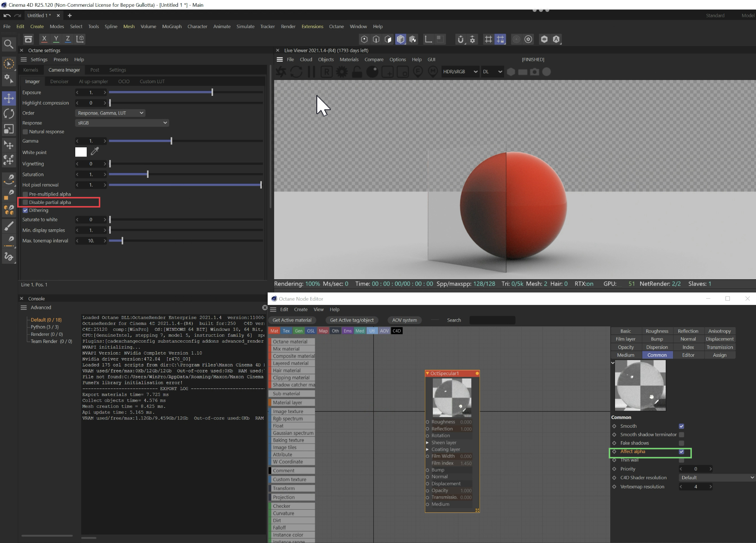Click the node editor Search field

492,320
